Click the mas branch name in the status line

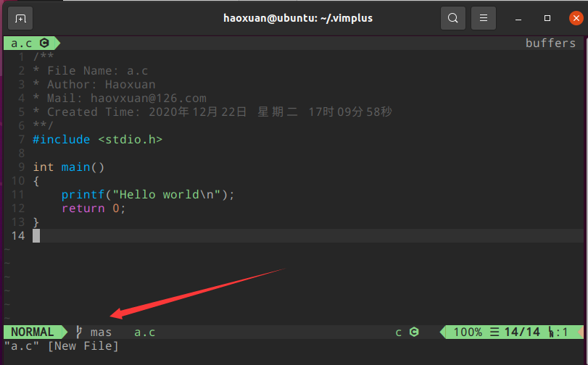pyautogui.click(x=101, y=332)
